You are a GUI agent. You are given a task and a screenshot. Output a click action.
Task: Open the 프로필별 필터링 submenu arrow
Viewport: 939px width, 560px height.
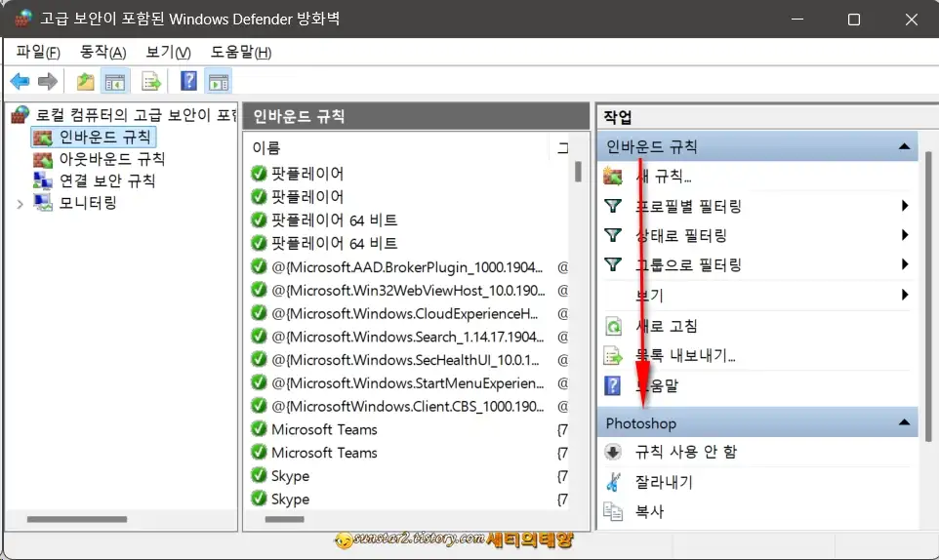(x=905, y=206)
